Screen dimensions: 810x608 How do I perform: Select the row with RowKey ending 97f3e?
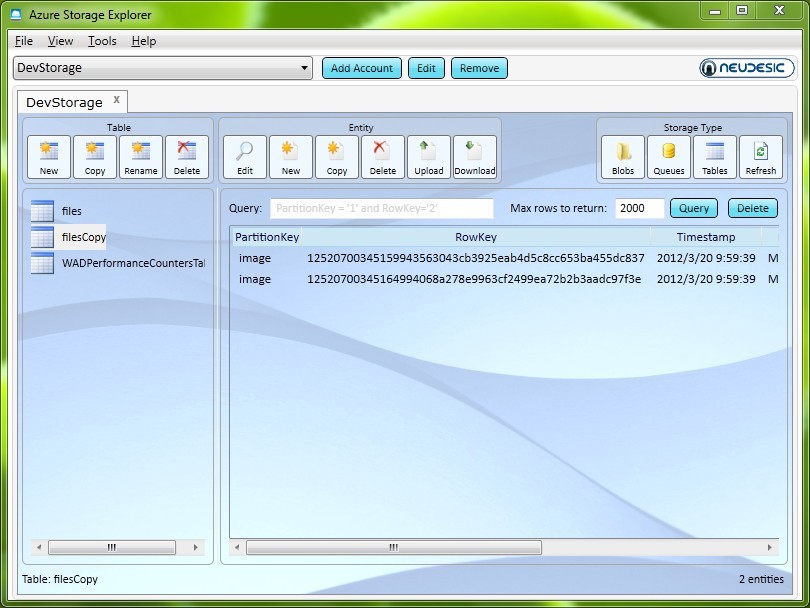click(505, 279)
